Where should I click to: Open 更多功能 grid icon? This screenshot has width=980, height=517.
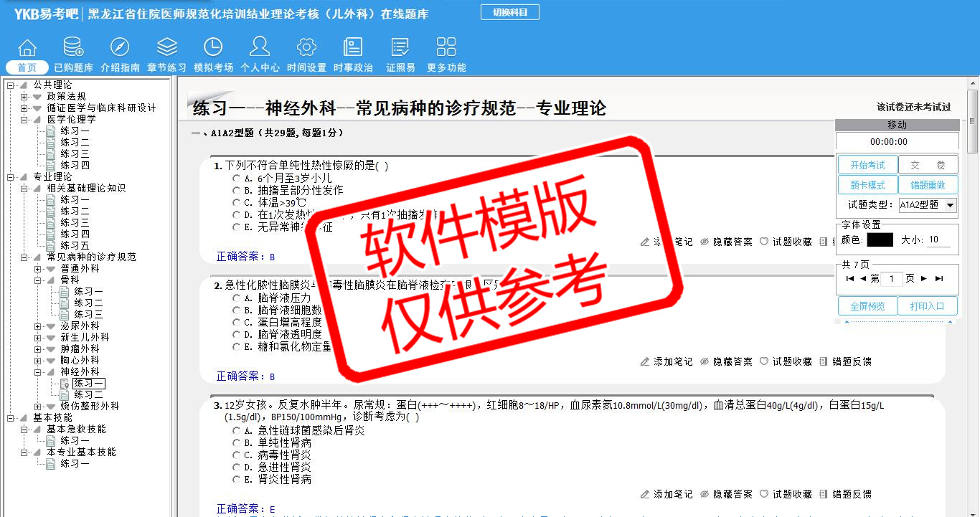pyautogui.click(x=446, y=48)
